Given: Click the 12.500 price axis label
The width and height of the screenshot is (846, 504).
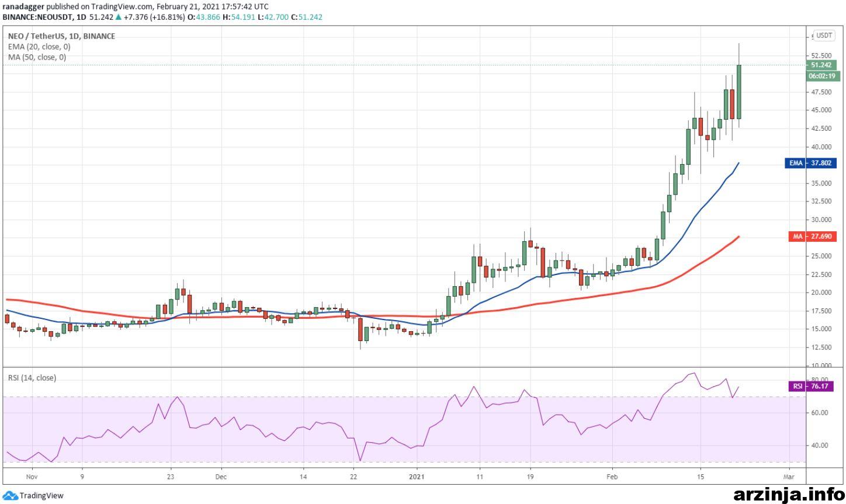Looking at the screenshot, I should (x=821, y=347).
